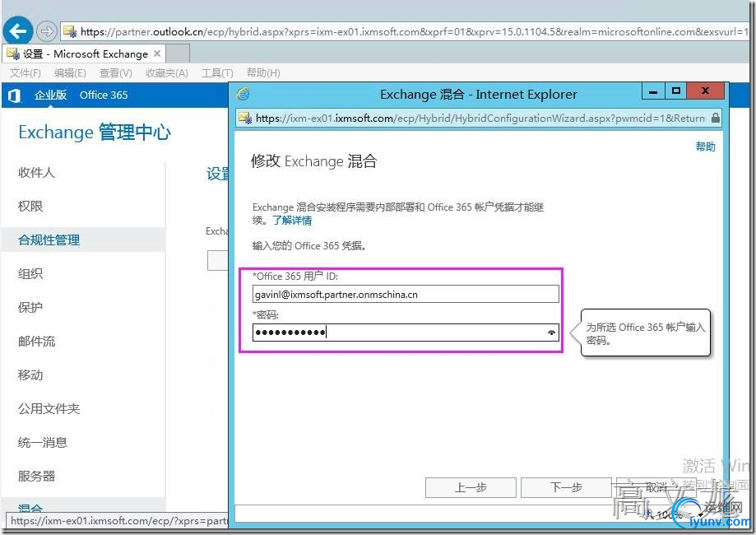Switch to the 企业版 tab
Viewport: 756px width, 535px height.
(x=50, y=95)
